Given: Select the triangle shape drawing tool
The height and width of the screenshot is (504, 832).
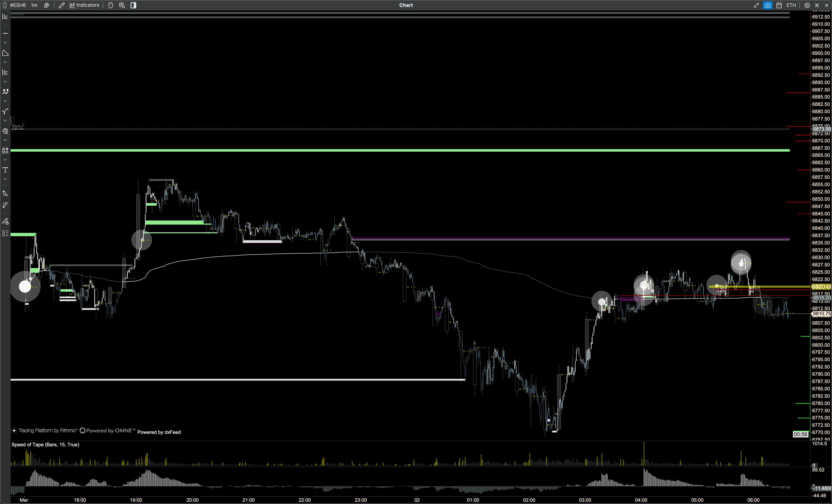Looking at the screenshot, I should pos(5,53).
